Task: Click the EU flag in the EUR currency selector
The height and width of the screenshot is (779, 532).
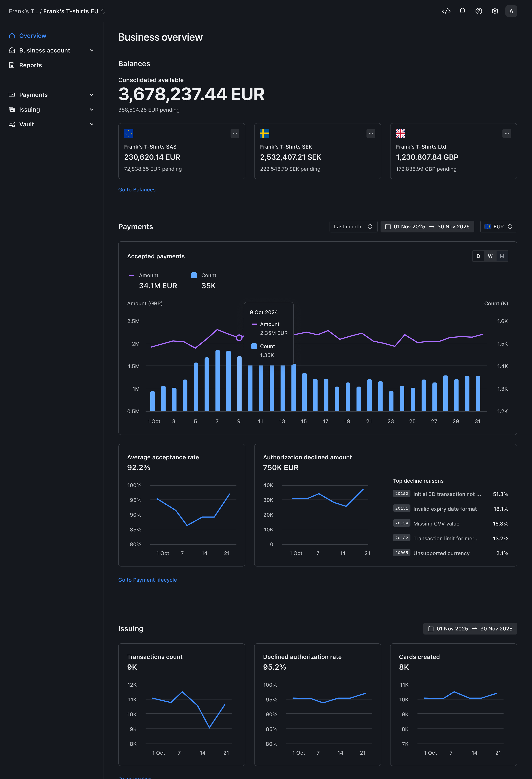Action: pyautogui.click(x=488, y=227)
